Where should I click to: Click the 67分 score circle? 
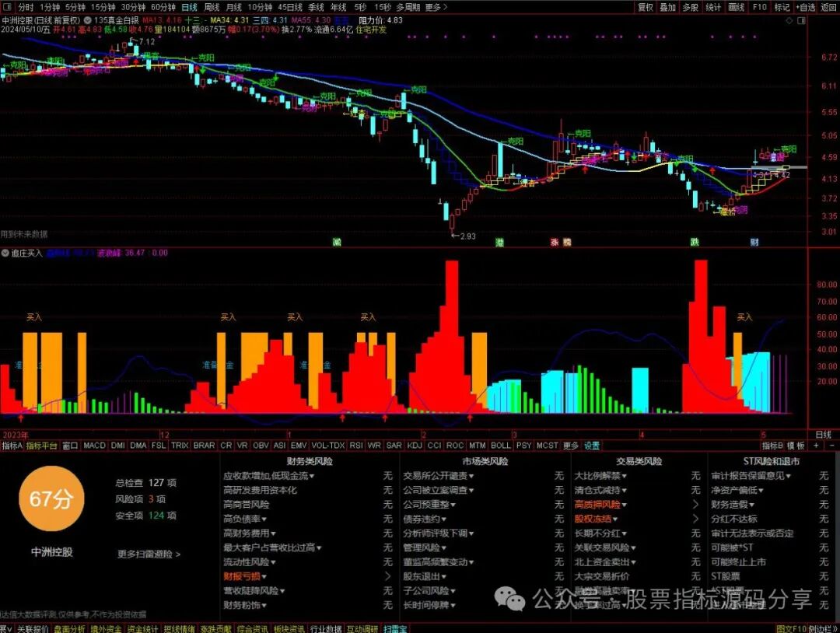click(51, 498)
